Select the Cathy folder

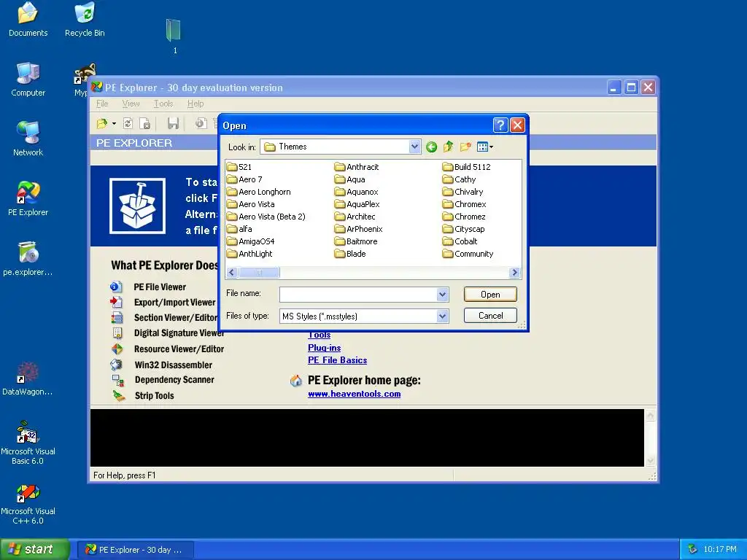[x=460, y=179]
